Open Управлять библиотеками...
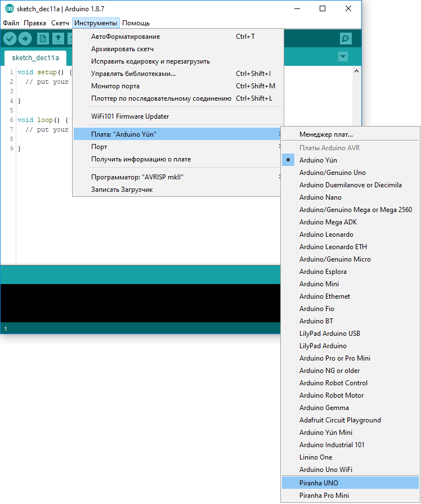The height and width of the screenshot is (504, 421). point(178,74)
